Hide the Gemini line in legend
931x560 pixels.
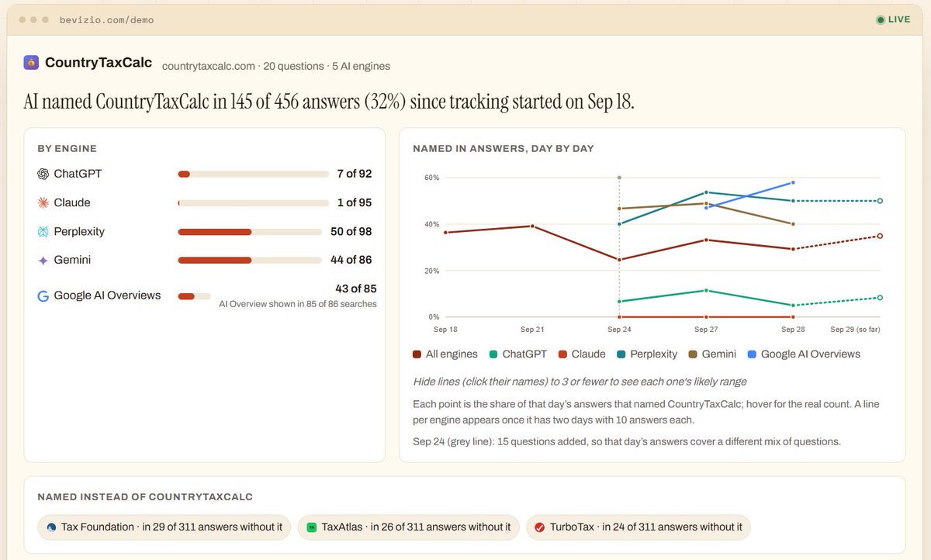click(714, 354)
